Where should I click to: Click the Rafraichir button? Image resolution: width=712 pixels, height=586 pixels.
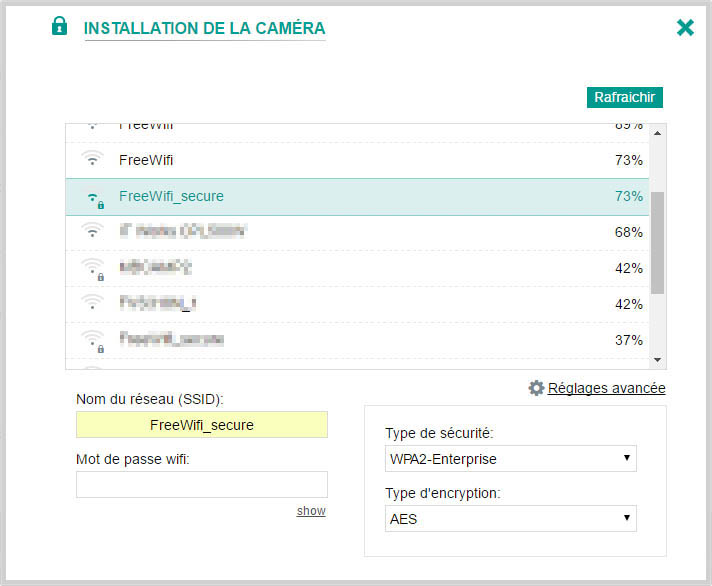tap(624, 97)
